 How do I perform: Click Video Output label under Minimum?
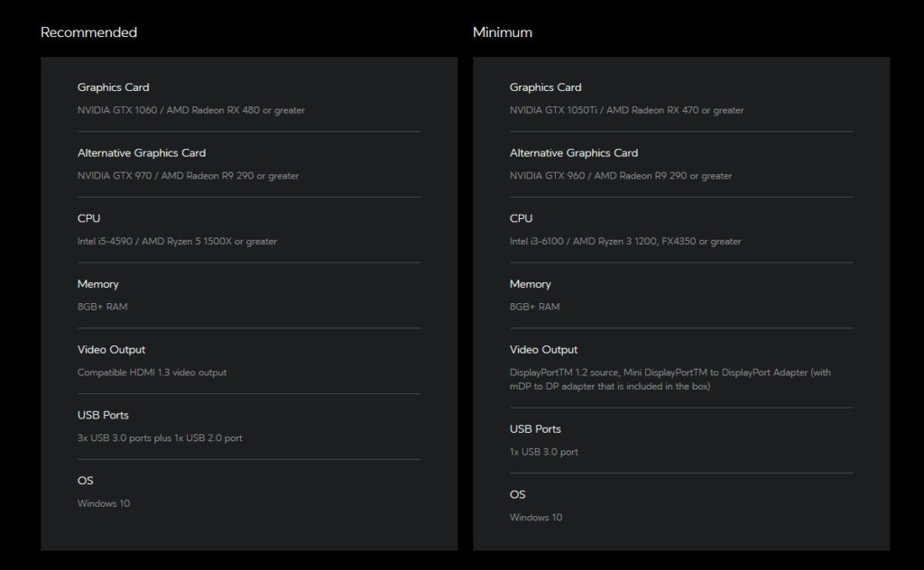click(x=543, y=350)
